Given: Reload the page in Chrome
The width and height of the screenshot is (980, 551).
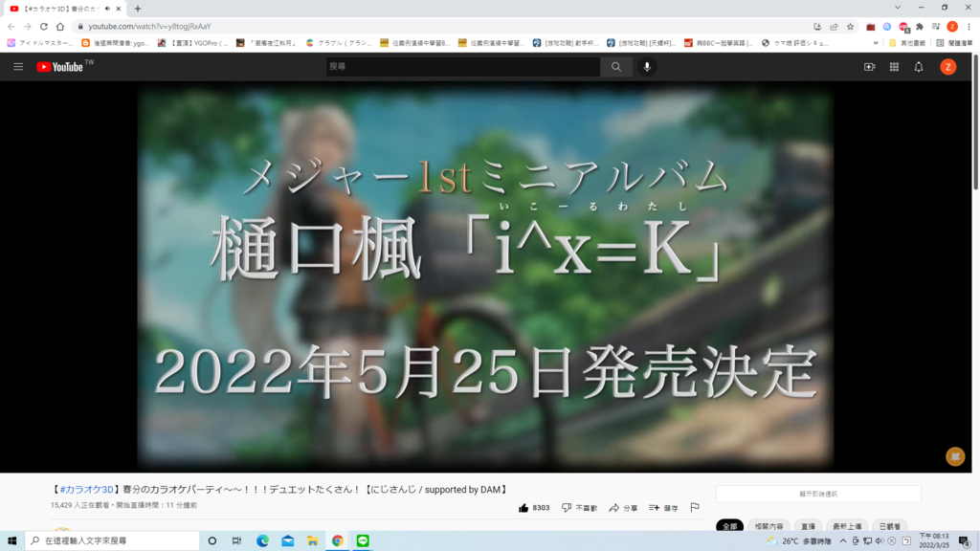Looking at the screenshot, I should [x=44, y=26].
